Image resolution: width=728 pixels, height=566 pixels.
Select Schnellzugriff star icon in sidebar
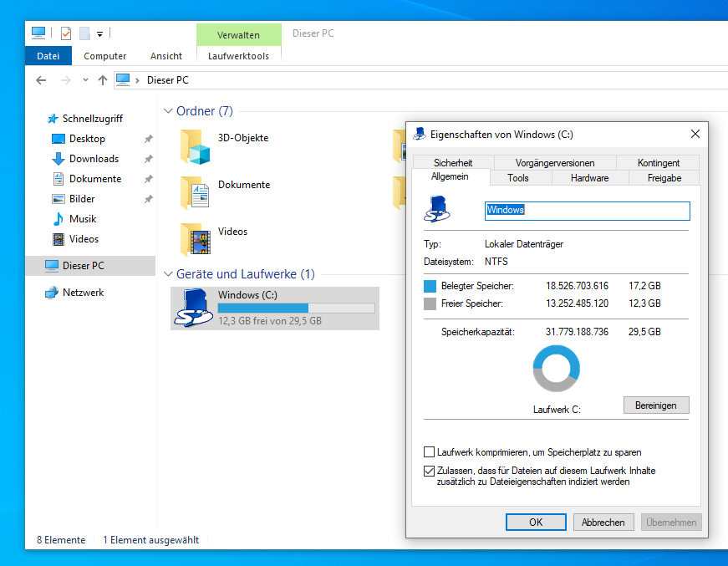[x=53, y=119]
